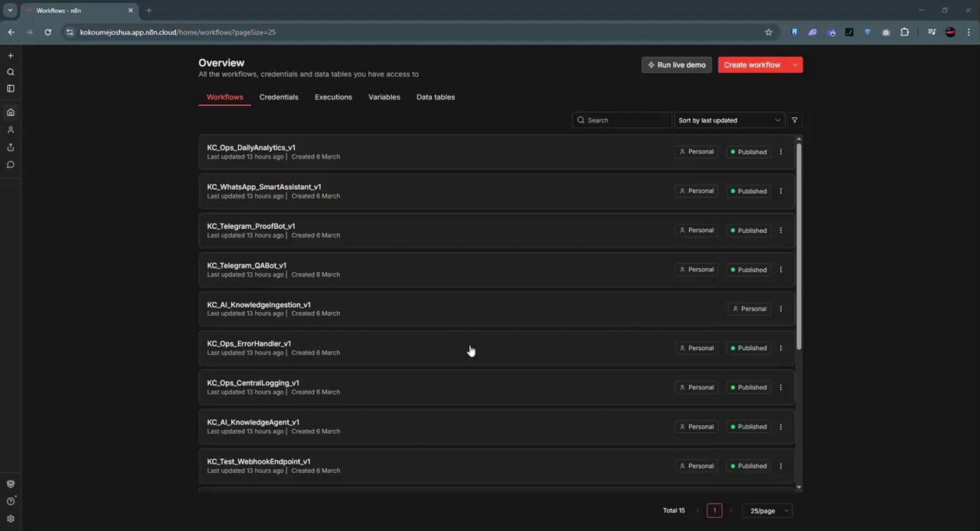Click the Run live demo button
Image resolution: width=980 pixels, height=531 pixels.
click(x=677, y=65)
